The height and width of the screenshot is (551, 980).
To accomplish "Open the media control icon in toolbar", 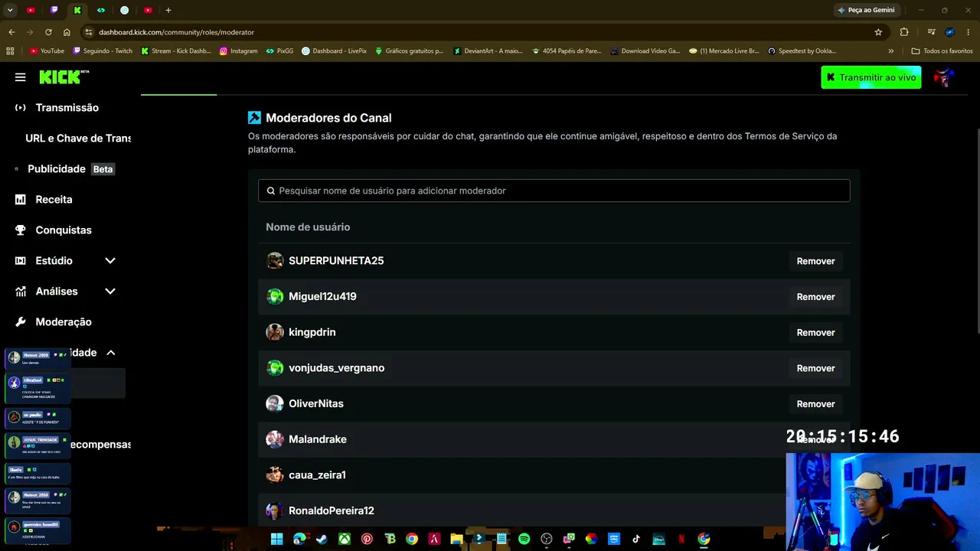I will 931,32.
